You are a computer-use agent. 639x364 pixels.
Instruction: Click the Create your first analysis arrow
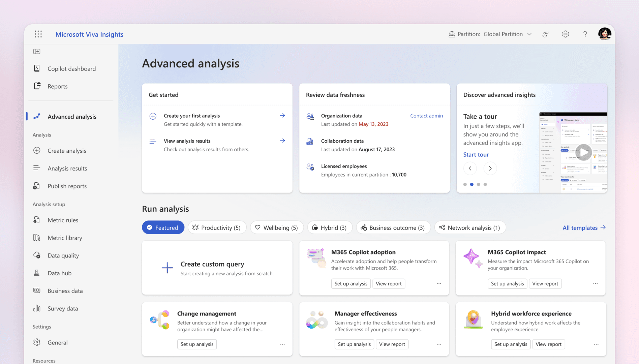[282, 116]
